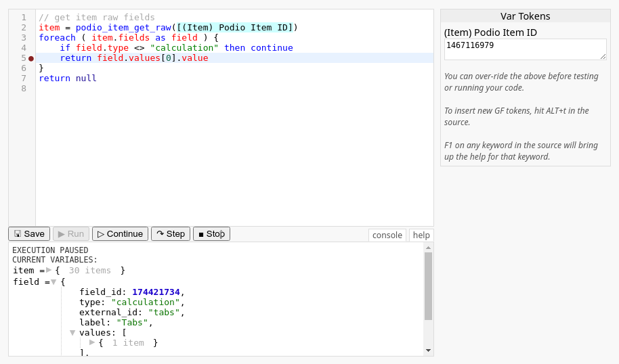Switch to the console tab
This screenshot has height=364, width=619.
coord(387,235)
